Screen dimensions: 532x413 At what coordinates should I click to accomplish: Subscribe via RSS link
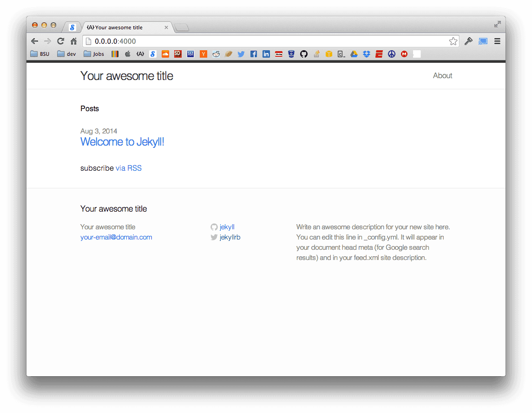click(129, 168)
